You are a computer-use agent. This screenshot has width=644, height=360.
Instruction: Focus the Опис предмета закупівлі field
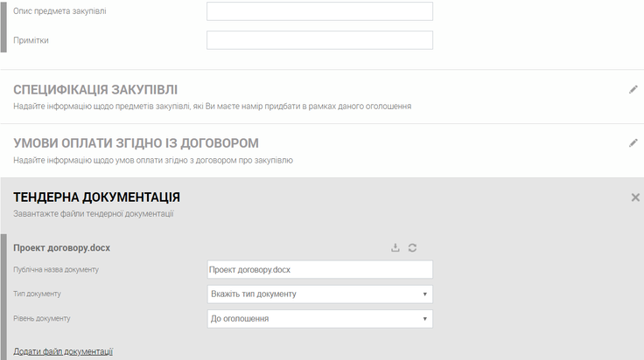coord(319,11)
